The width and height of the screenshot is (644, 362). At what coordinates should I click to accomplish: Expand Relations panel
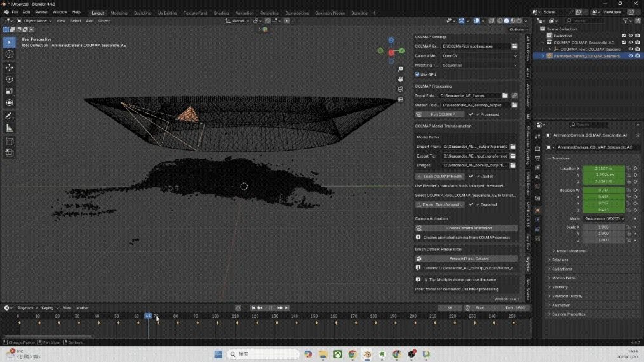[x=560, y=260]
